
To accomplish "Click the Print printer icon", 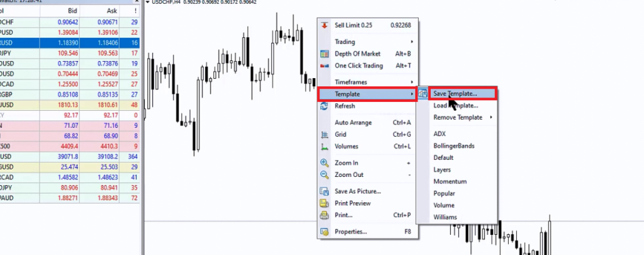I will [325, 215].
